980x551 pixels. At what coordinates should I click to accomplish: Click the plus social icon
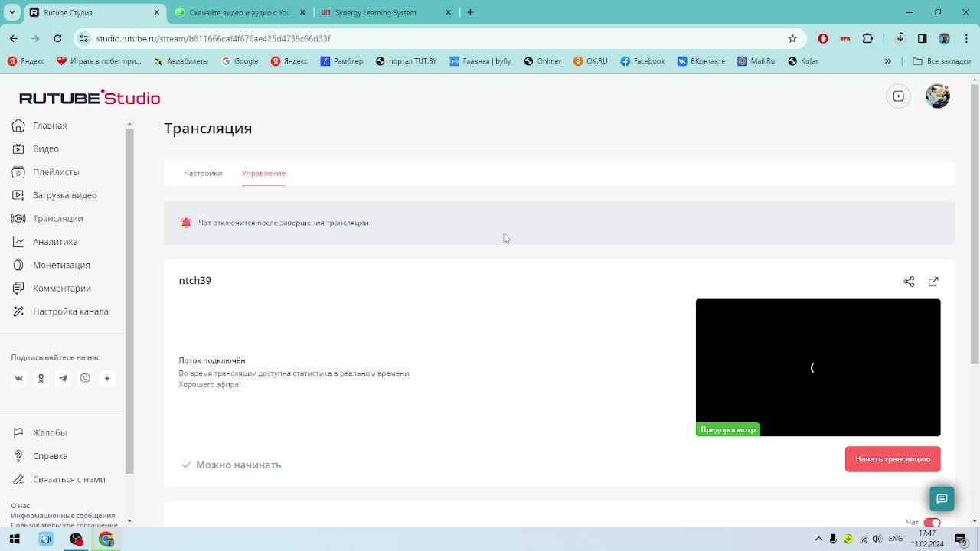point(107,378)
